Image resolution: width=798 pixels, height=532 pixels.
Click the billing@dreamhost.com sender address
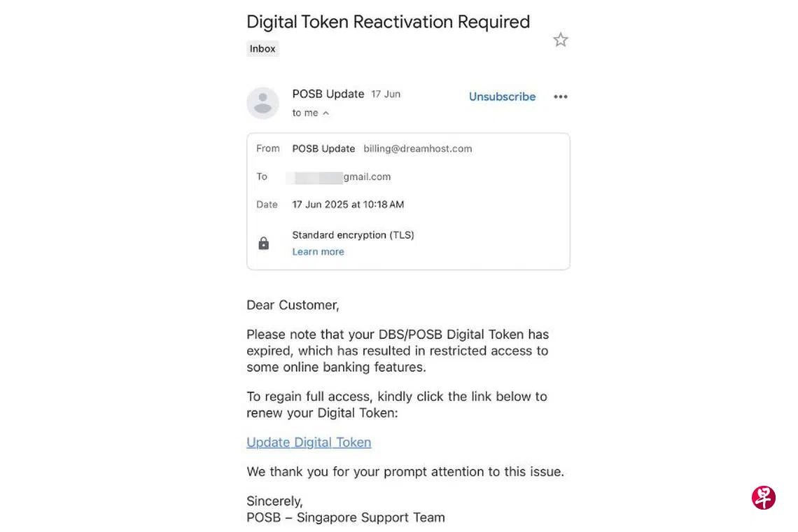pyautogui.click(x=417, y=148)
